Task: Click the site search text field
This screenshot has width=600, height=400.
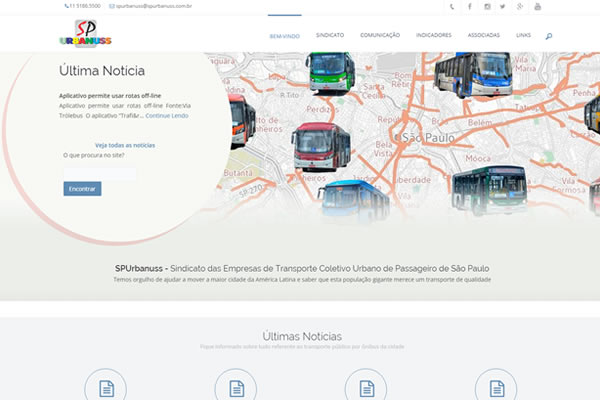Action: (x=100, y=171)
